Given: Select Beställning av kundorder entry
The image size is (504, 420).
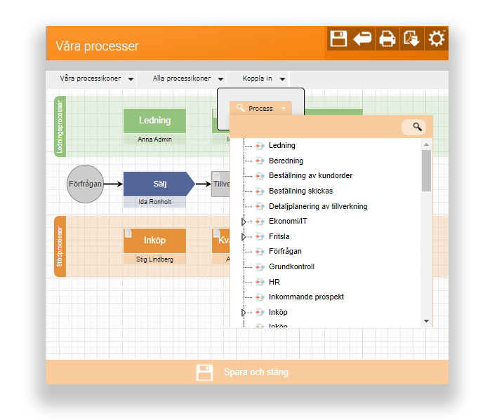Looking at the screenshot, I should click(x=310, y=175).
